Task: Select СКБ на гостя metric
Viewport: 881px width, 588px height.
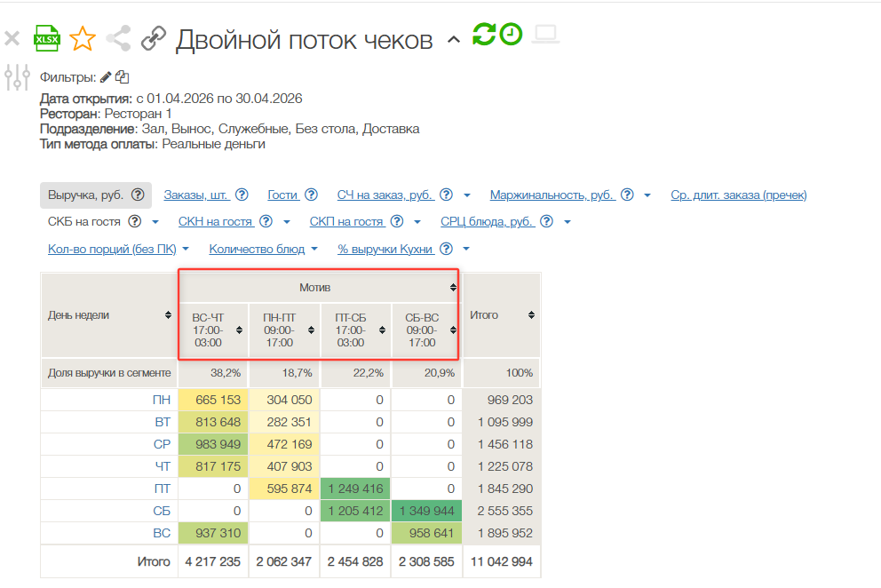Action: click(84, 222)
